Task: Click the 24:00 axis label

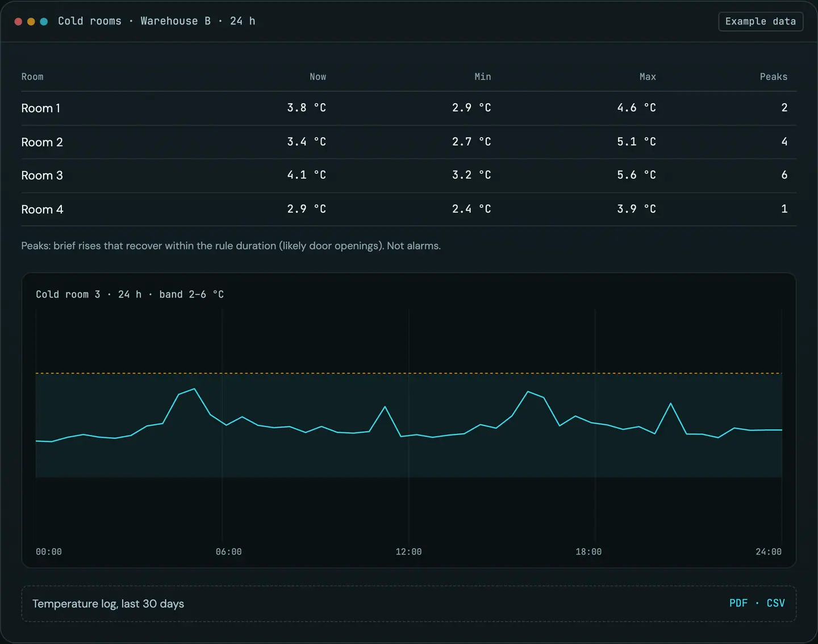Action: 769,551
